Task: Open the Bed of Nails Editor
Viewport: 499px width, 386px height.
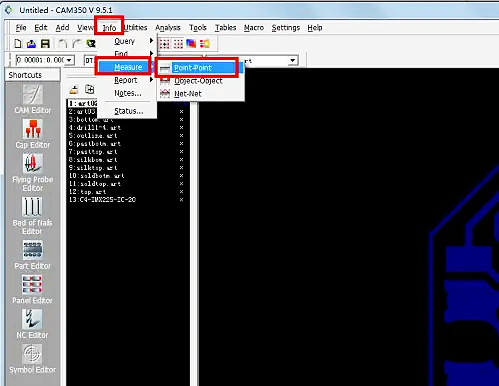Action: (33, 216)
